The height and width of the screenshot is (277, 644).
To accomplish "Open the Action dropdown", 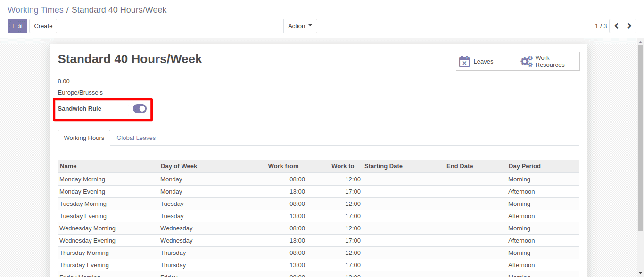I will 300,26.
